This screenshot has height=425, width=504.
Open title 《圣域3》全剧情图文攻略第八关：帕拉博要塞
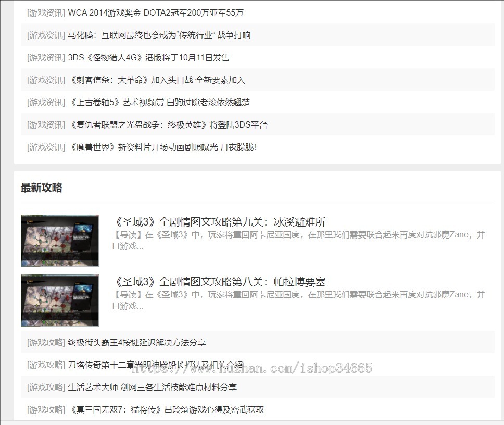pos(219,282)
